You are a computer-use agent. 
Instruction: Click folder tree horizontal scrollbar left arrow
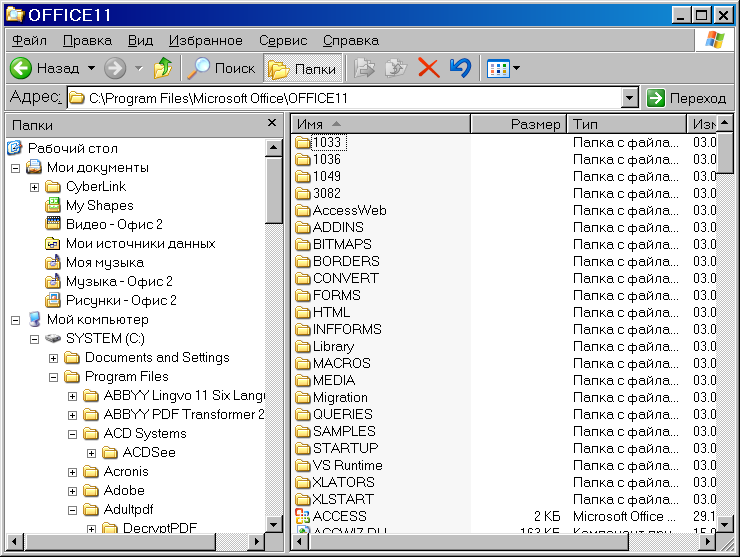(15, 541)
